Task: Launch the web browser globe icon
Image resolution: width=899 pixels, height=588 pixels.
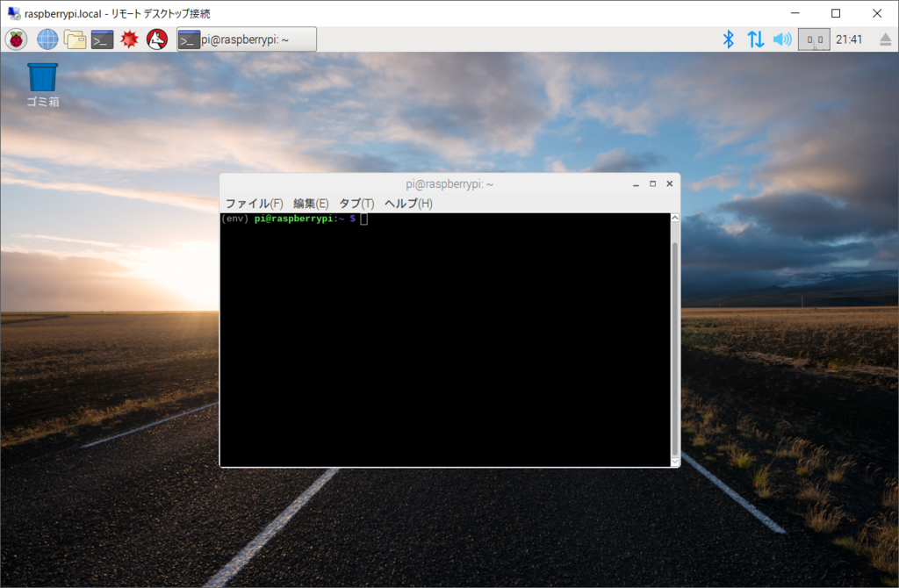Action: point(47,39)
